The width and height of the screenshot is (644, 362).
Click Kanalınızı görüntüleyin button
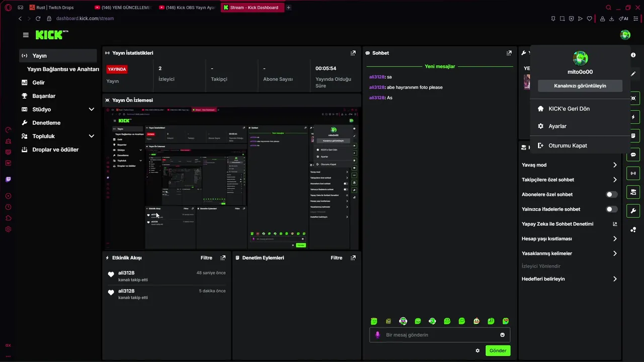(580, 86)
